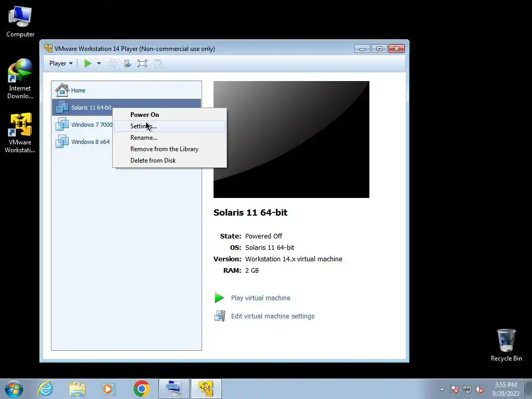Image resolution: width=532 pixels, height=399 pixels.
Task: Click the manage virtual machine toolbar icon
Action: click(x=128, y=63)
